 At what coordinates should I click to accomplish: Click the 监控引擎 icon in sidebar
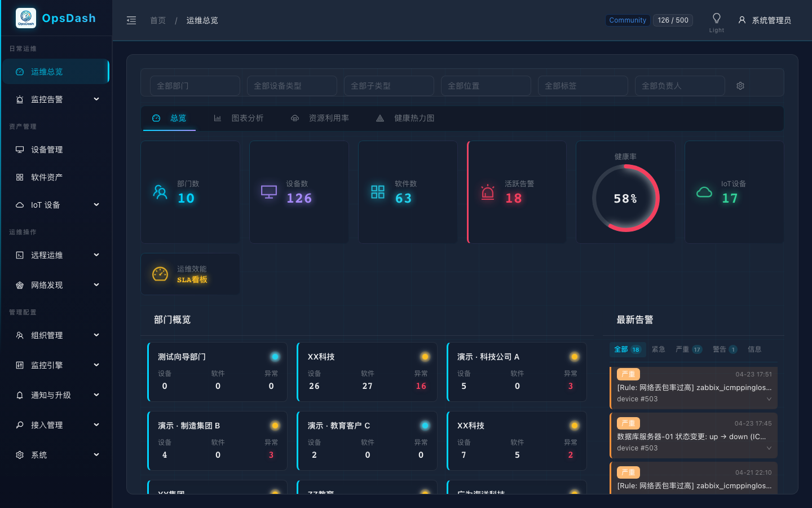(20, 365)
